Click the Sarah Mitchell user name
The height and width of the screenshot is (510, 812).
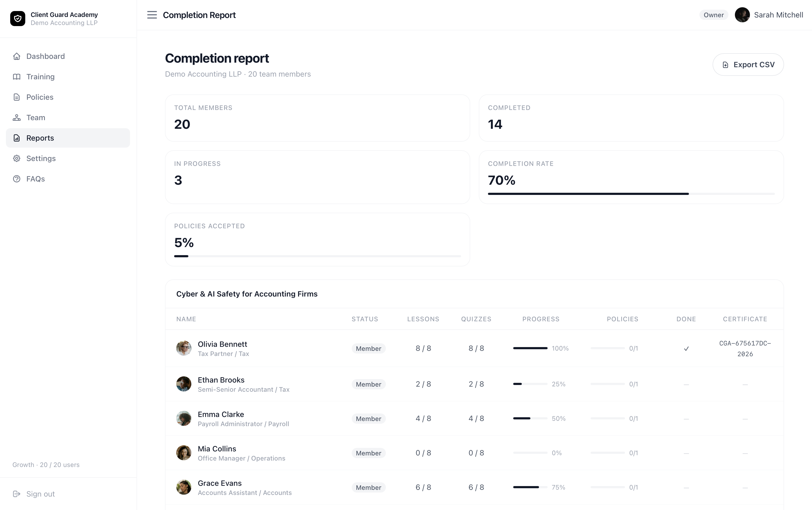click(x=778, y=15)
